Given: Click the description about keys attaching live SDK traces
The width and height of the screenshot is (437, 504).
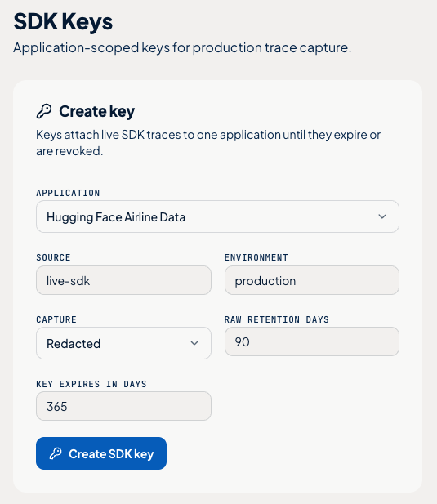Looking at the screenshot, I should click(208, 143).
